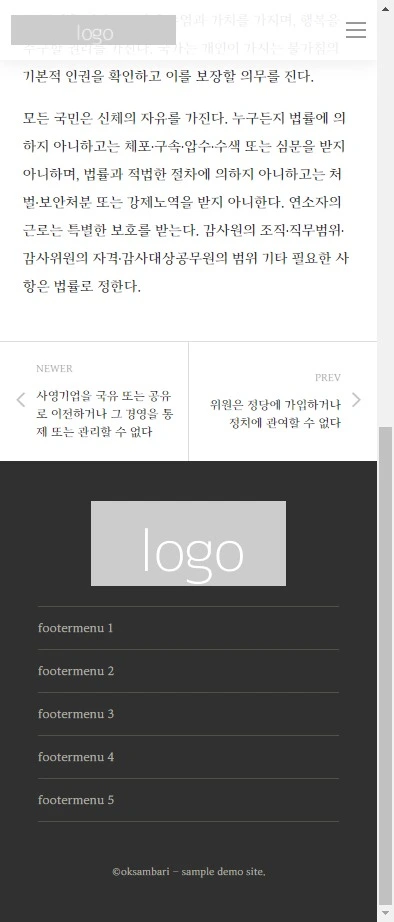Viewport: 394px width, 922px height.
Task: Open the PREV post link about 위원은 정당에
Action: 276,413
